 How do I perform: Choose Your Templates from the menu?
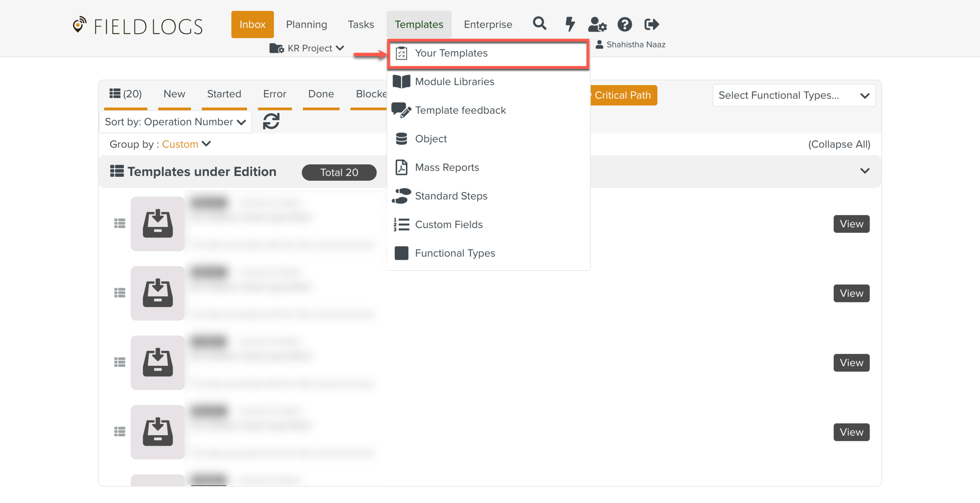pos(451,53)
